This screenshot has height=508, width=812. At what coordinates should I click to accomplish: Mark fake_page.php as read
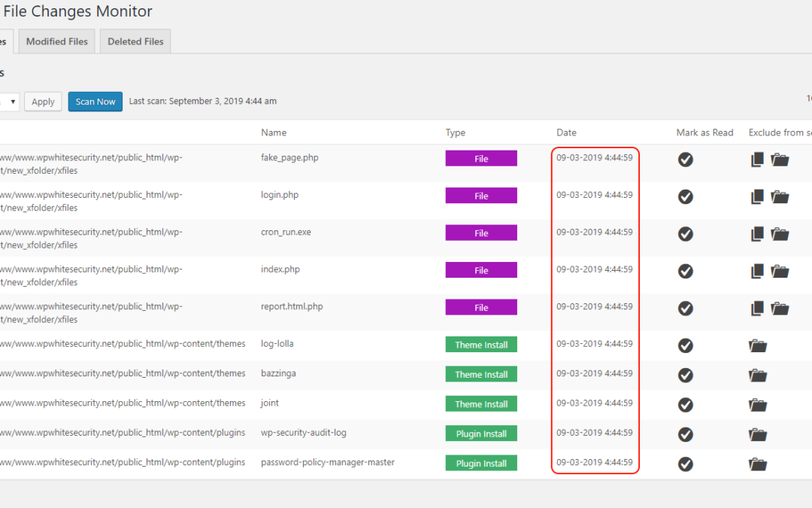685,160
